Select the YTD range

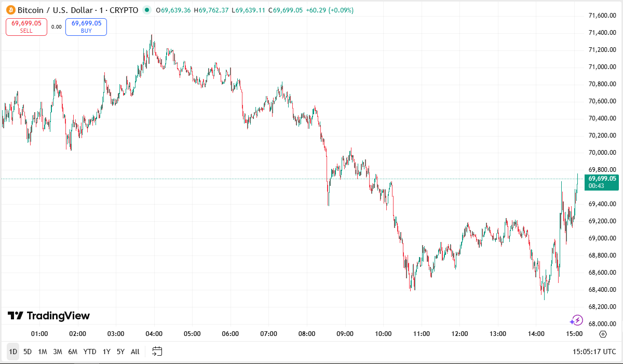[x=90, y=352]
